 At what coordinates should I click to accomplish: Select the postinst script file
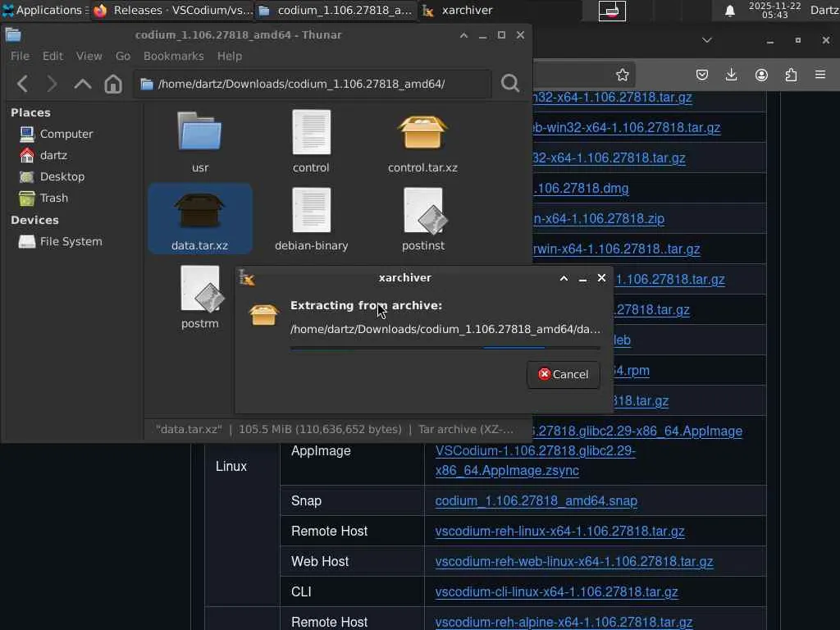[423, 220]
